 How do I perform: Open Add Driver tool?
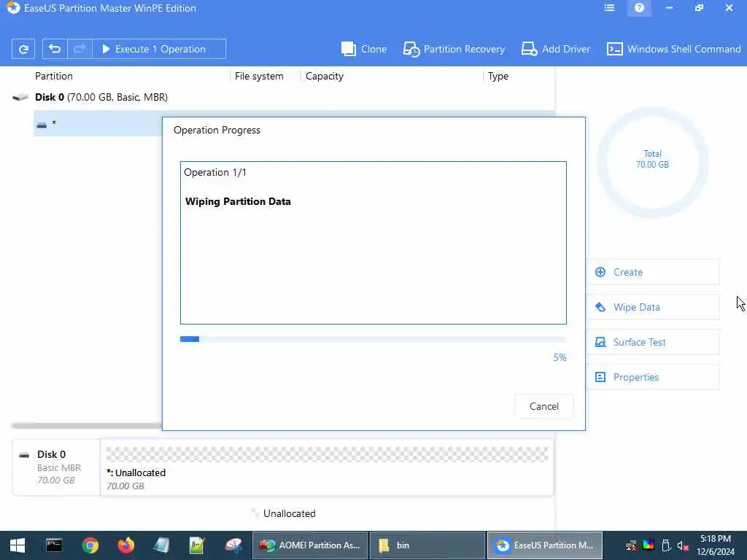[555, 49]
